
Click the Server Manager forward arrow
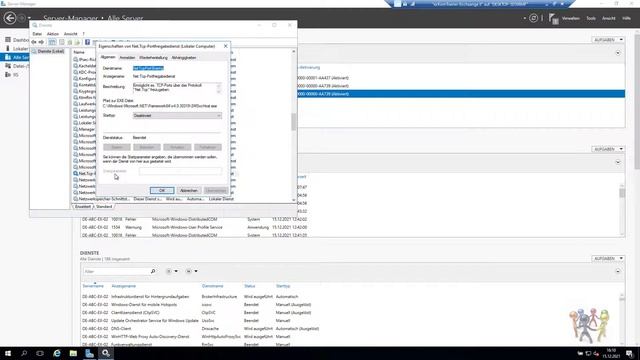(22, 18)
